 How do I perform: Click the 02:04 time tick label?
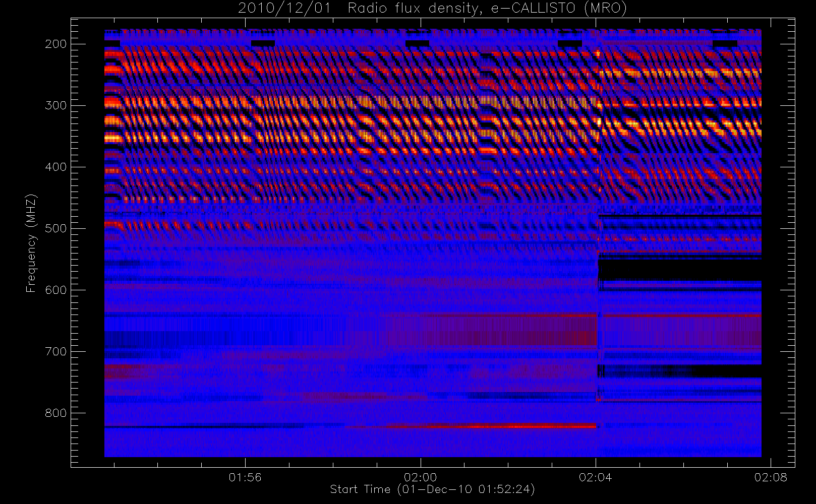click(596, 477)
